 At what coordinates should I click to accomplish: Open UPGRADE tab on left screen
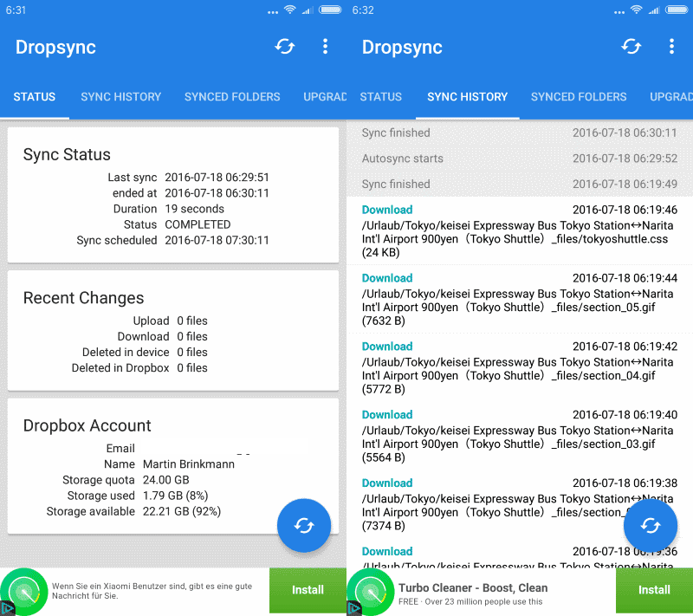325,97
